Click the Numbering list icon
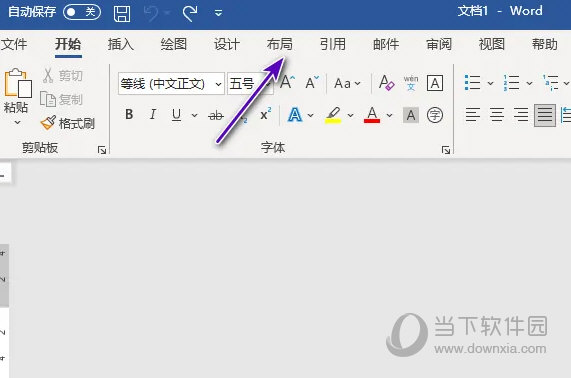 [512, 83]
